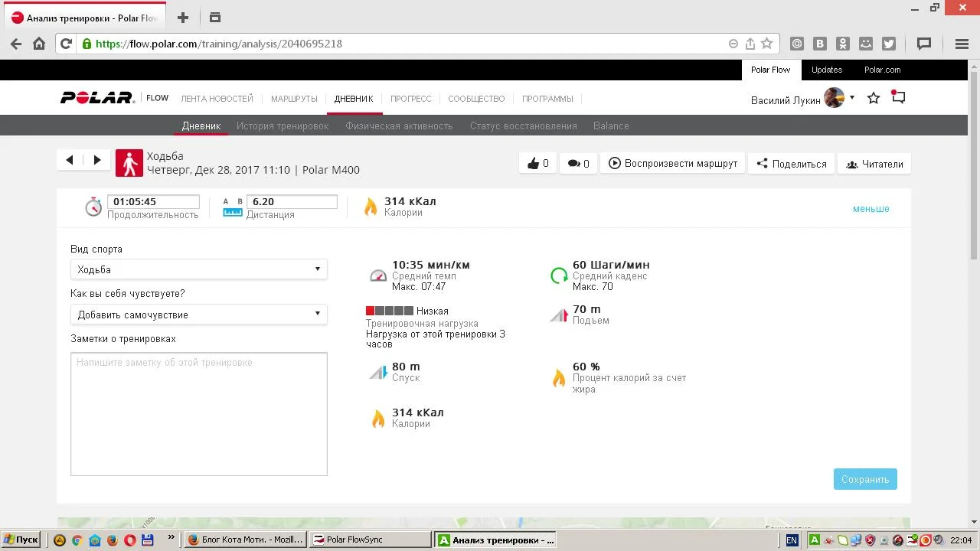Click the Воспроизвести маршрут button

click(x=673, y=163)
